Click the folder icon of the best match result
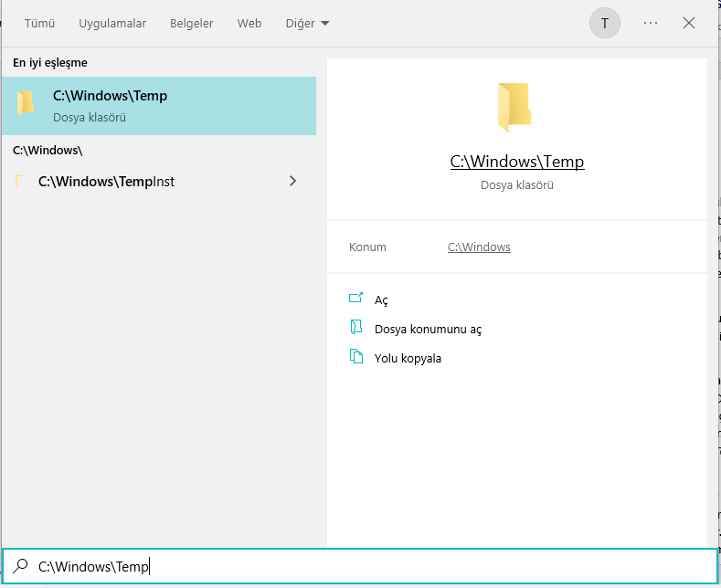The image size is (721, 588). 26,104
